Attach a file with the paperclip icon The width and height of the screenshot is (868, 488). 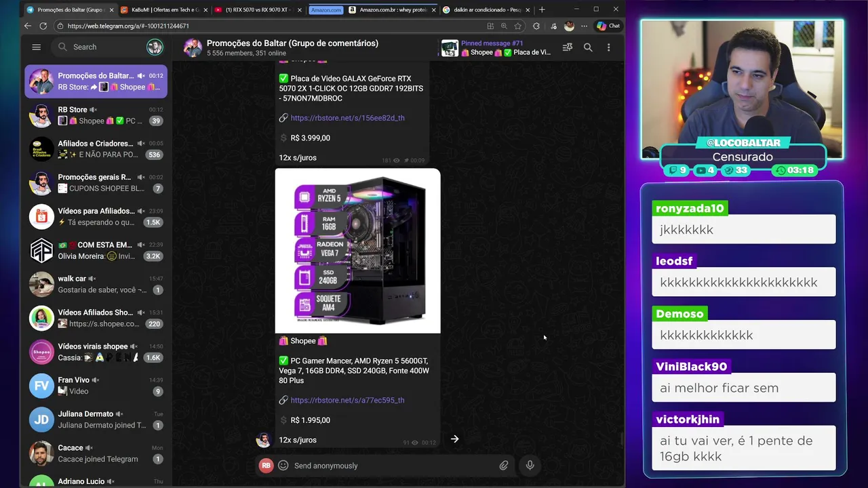coord(504,466)
